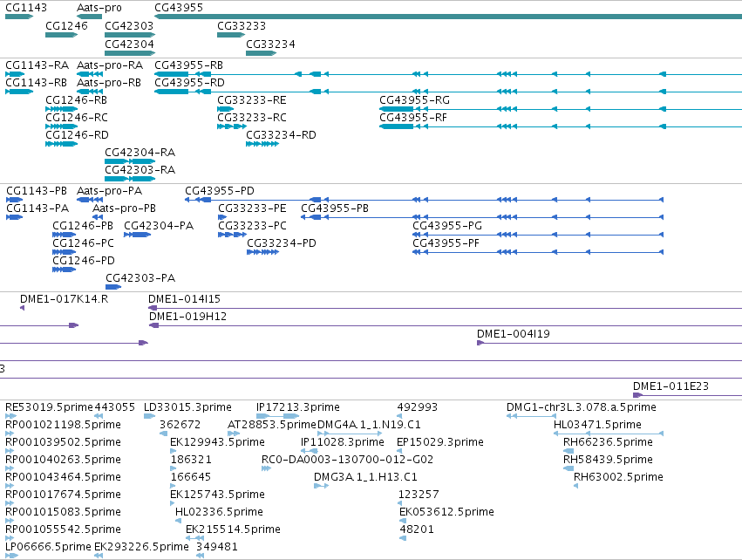Open protein label CG43955-PD
Screen dimensions: 742x560
[x=220, y=191]
